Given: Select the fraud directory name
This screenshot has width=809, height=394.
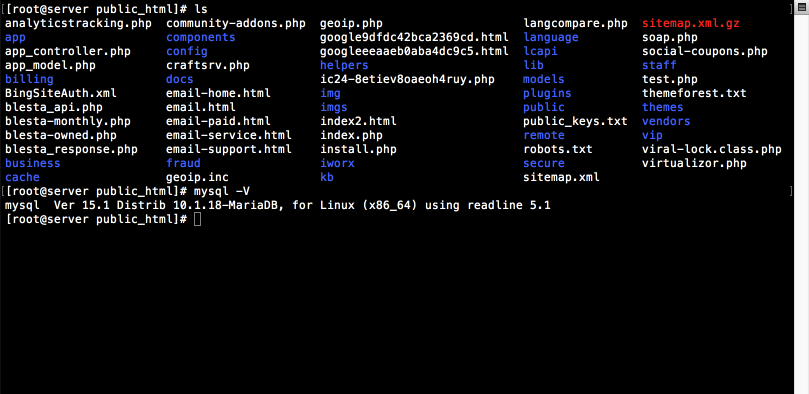Looking at the screenshot, I should click(183, 163).
